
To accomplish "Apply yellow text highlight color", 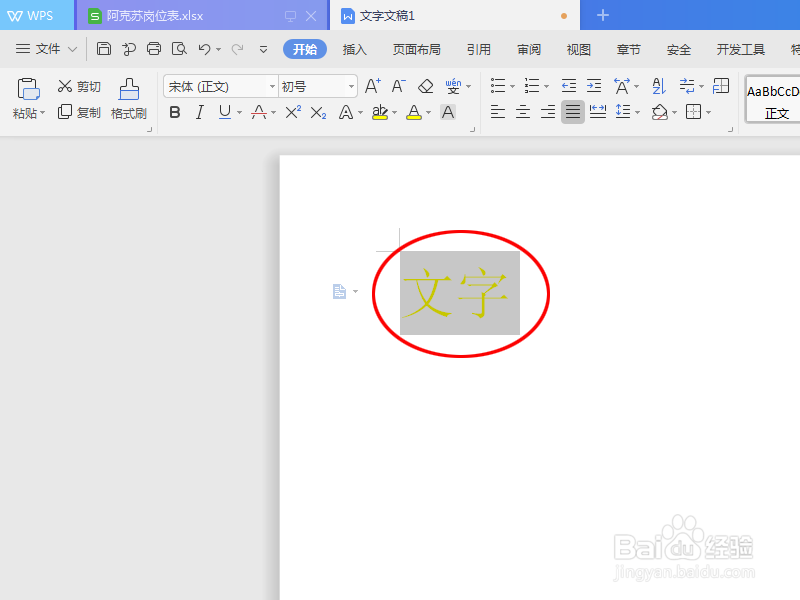I will [380, 112].
